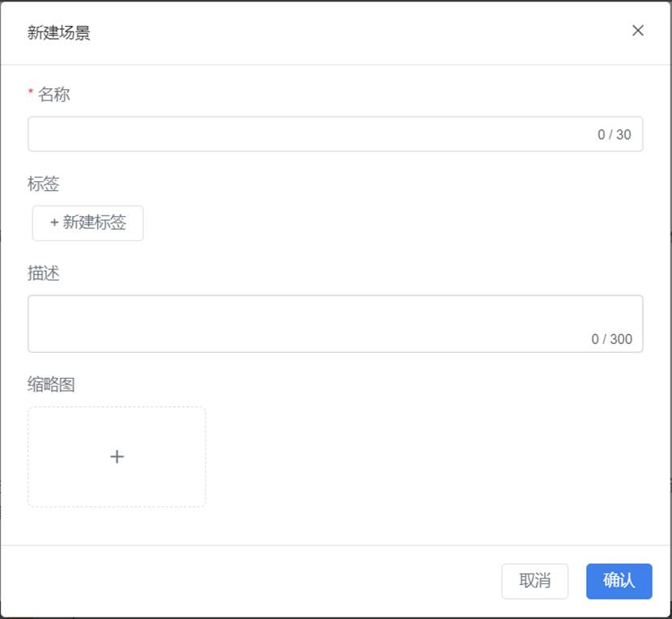
Task: Click the plus icon in thumbnail uploader
Action: 117,456
